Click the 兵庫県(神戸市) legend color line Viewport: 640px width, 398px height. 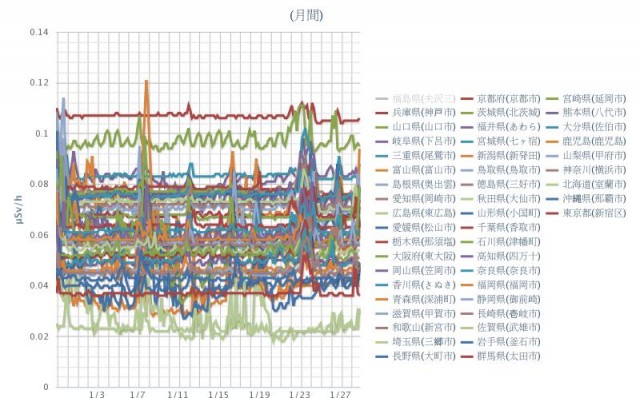point(382,113)
